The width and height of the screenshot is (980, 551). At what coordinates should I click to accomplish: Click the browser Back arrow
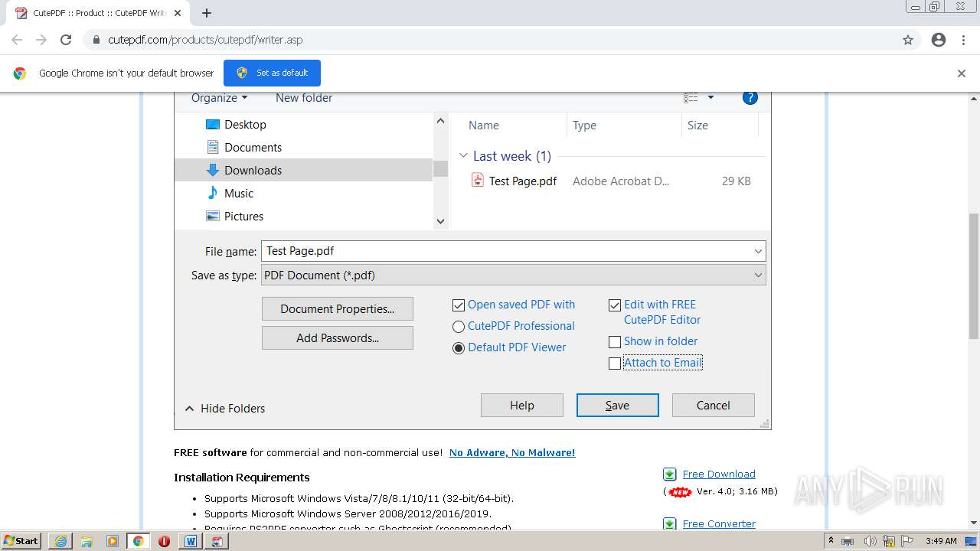pos(17,40)
